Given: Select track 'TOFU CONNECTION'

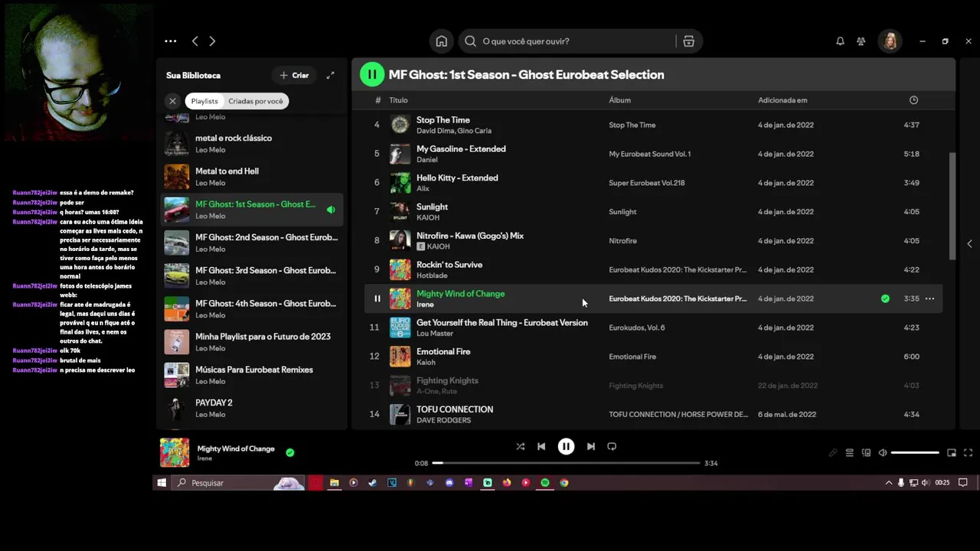Looking at the screenshot, I should 653,415.
